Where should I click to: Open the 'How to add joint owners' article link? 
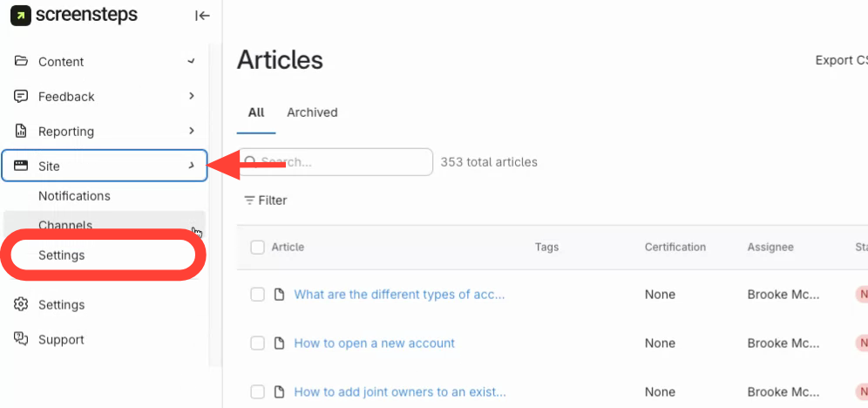[x=399, y=391]
